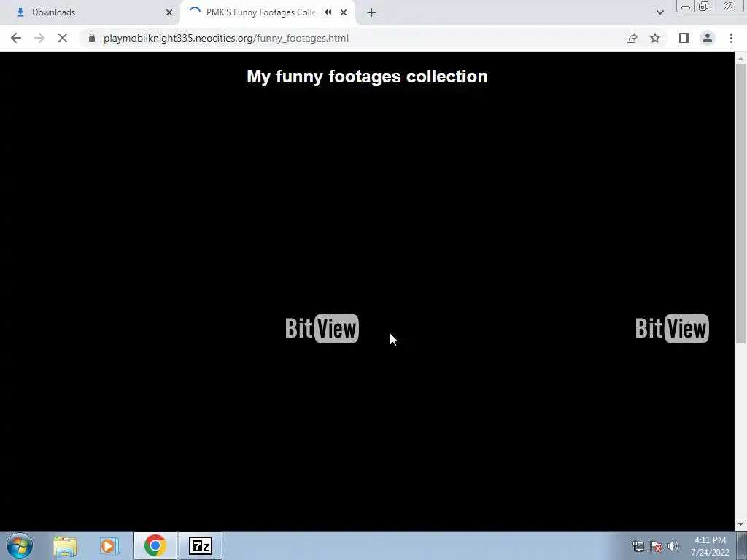This screenshot has width=747, height=560.
Task: Go back to the previous page
Action: pos(16,38)
